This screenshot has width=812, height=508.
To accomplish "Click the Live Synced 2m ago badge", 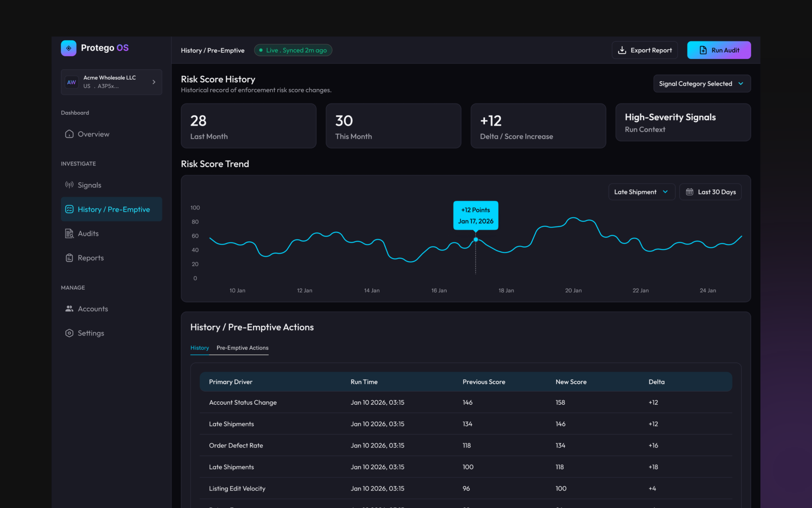I will 293,50.
